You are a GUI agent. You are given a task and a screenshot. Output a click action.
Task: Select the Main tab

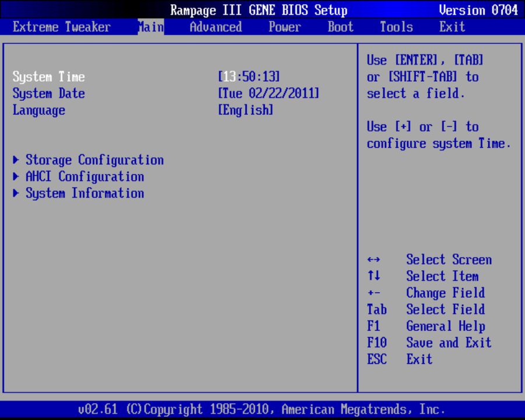click(151, 27)
